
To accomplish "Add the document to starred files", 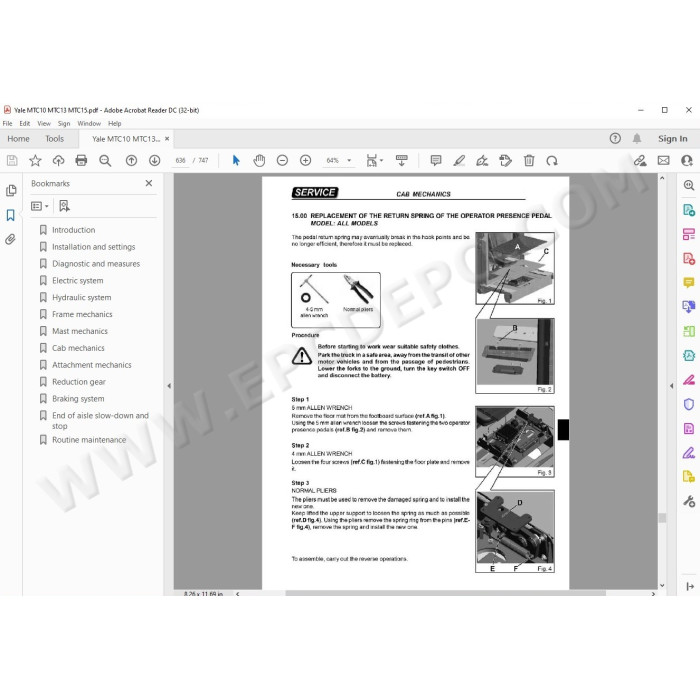I will [35, 160].
